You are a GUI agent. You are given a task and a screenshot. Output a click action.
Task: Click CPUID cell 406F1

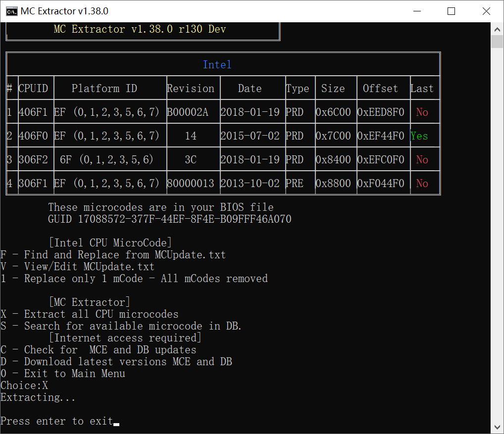(33, 112)
